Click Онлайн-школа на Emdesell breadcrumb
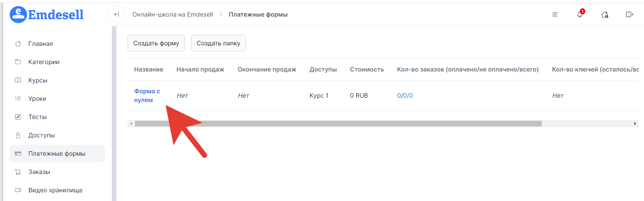The image size is (644, 201). coord(173,14)
